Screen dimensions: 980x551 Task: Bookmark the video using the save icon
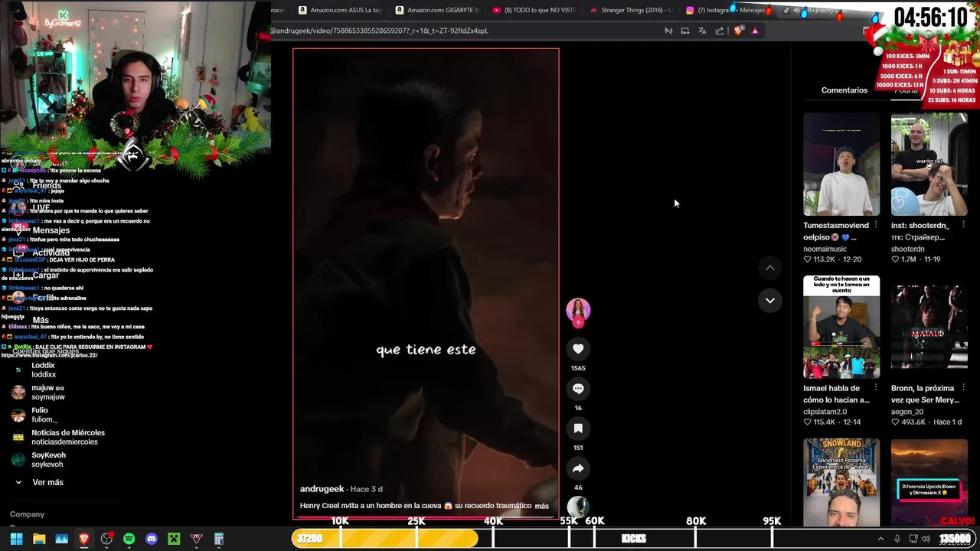[578, 429]
